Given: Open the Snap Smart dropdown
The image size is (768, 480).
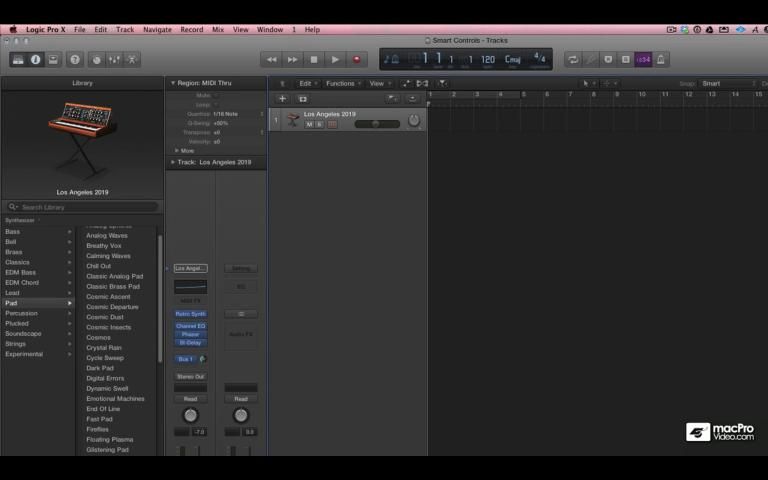Looking at the screenshot, I should click(x=726, y=84).
